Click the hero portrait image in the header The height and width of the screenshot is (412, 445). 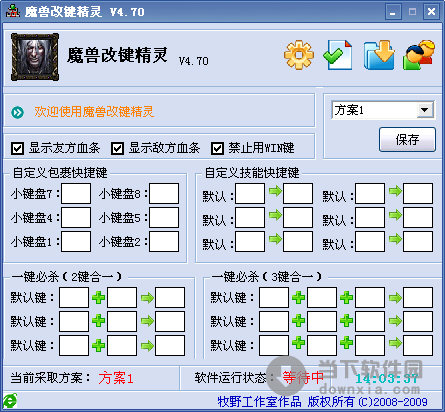[x=35, y=57]
